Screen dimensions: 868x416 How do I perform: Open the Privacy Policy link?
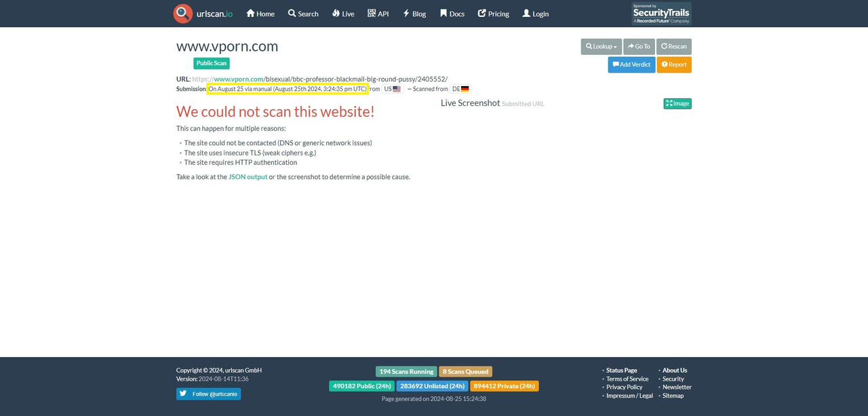[624, 387]
